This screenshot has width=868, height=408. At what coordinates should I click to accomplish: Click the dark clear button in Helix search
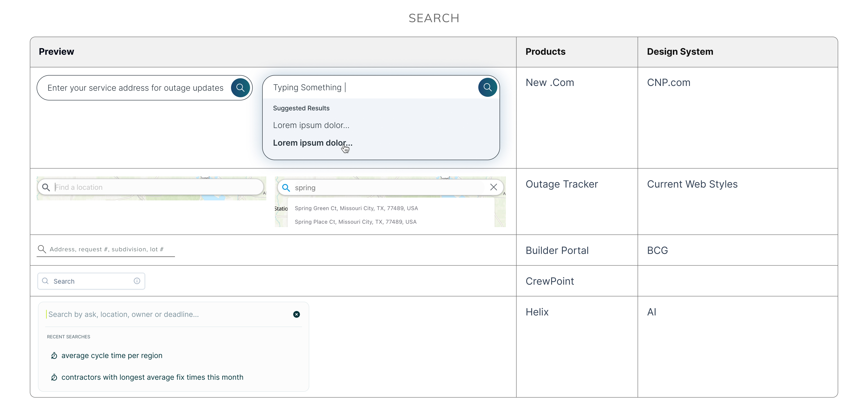(x=297, y=314)
